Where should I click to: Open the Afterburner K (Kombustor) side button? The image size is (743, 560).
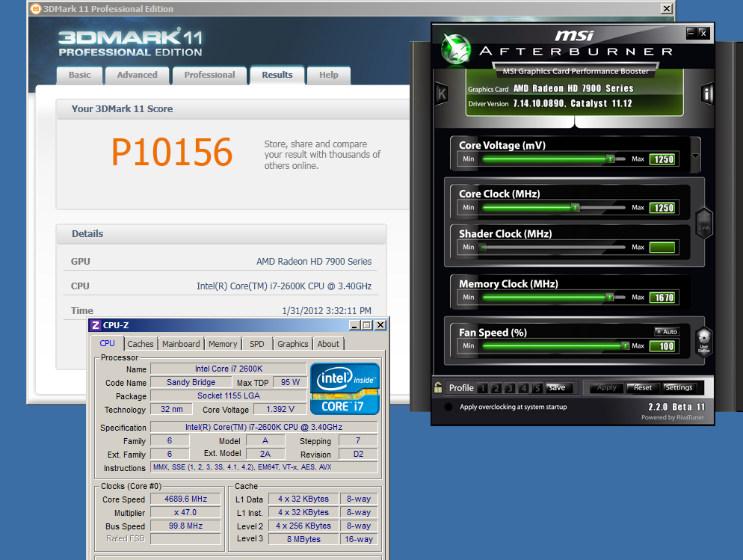pos(441,93)
